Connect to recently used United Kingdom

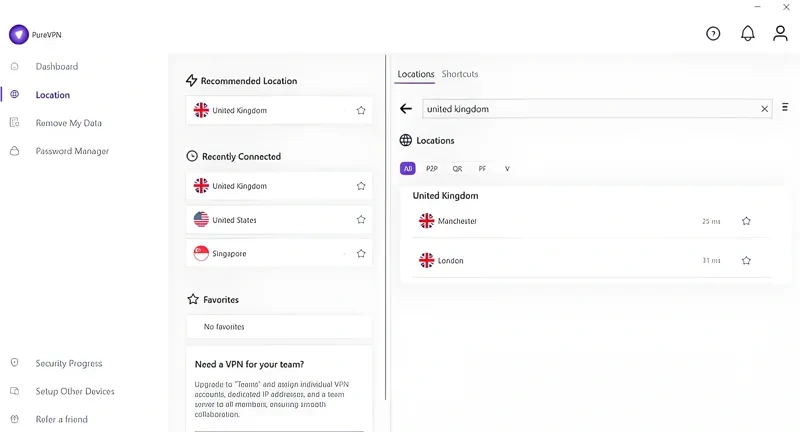(279, 186)
